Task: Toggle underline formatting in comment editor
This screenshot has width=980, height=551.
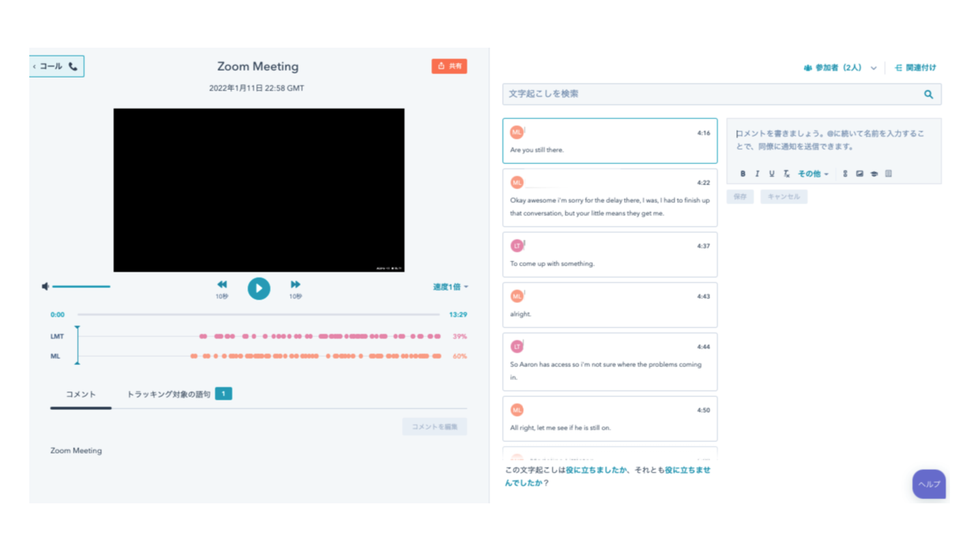Action: click(772, 174)
